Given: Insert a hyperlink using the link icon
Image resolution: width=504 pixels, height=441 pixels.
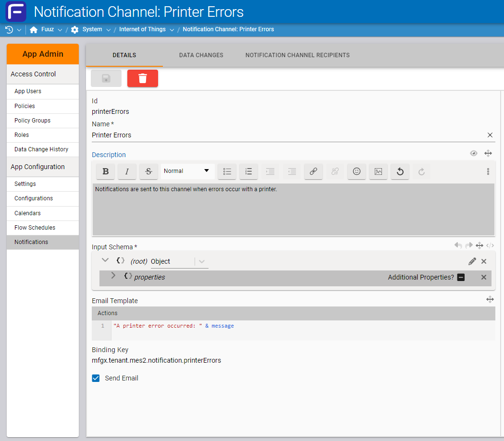Looking at the screenshot, I should [x=313, y=171].
